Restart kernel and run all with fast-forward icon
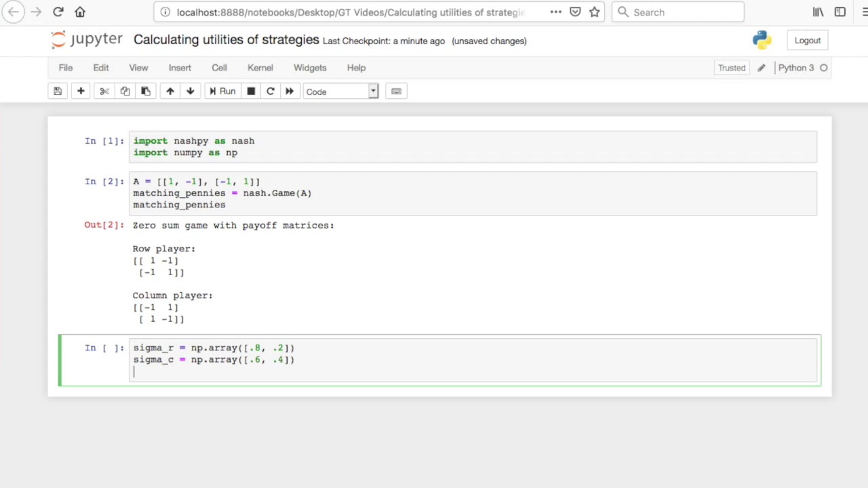868x488 pixels. pos(290,91)
